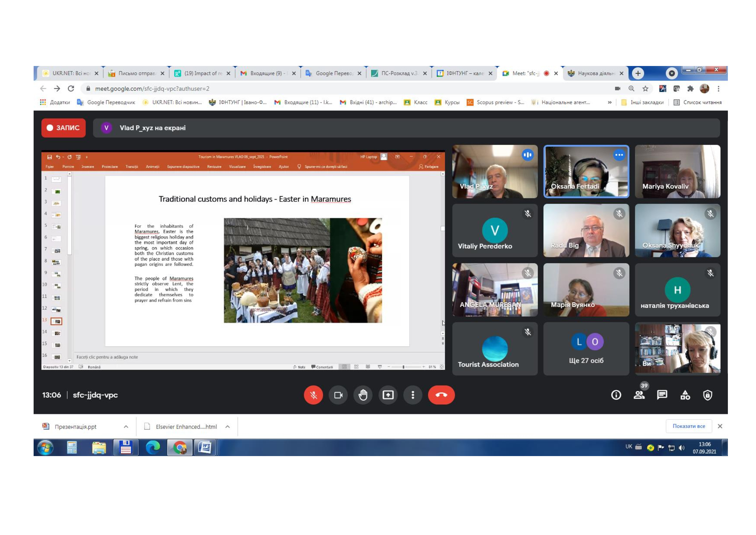Click the Ще 27 осіб tile
This screenshot has height=535, width=756.
point(586,349)
